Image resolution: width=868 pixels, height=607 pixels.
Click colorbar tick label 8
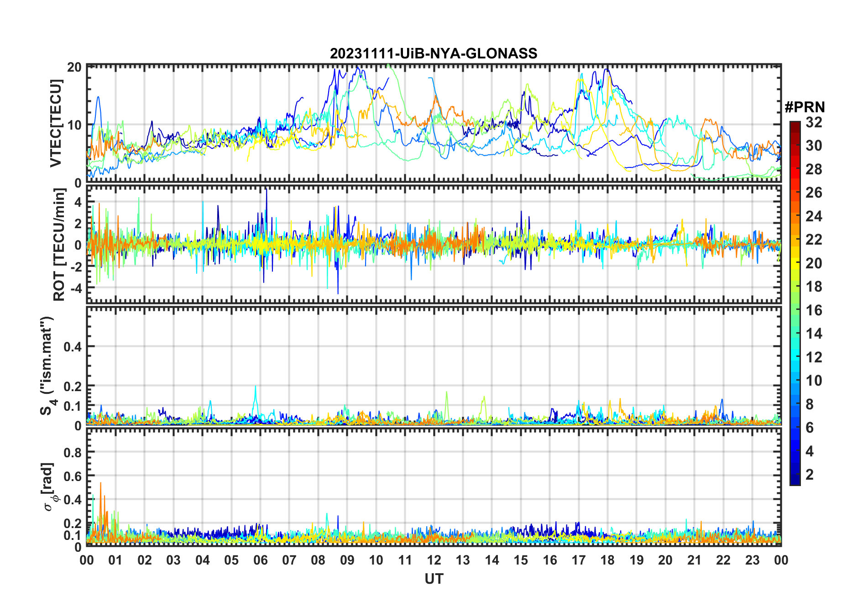click(810, 404)
